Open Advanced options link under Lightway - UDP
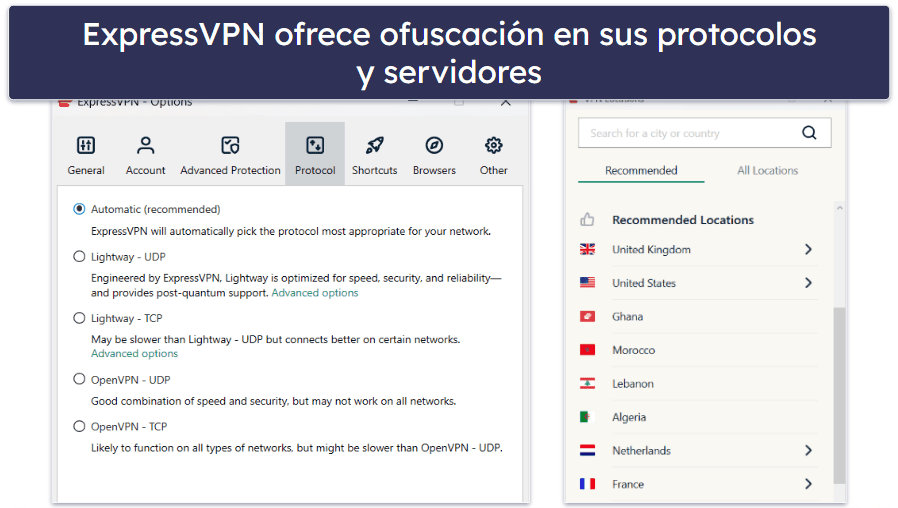898x508 pixels. (x=314, y=293)
